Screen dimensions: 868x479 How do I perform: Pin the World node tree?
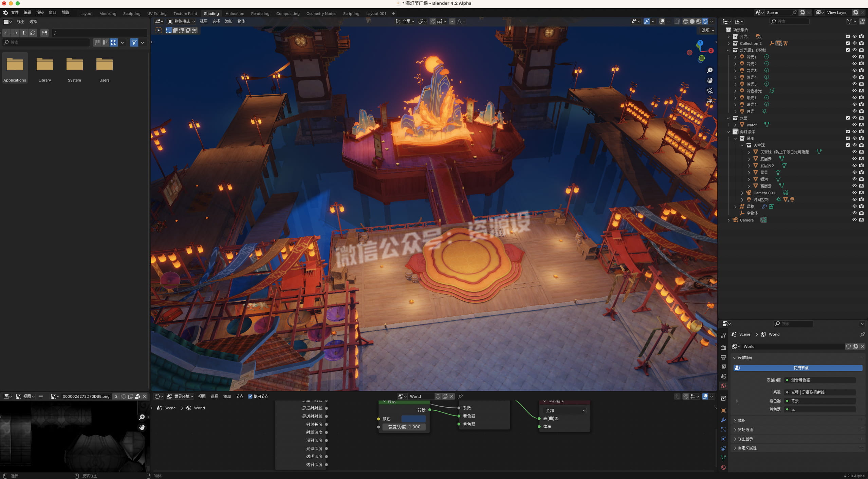point(461,396)
